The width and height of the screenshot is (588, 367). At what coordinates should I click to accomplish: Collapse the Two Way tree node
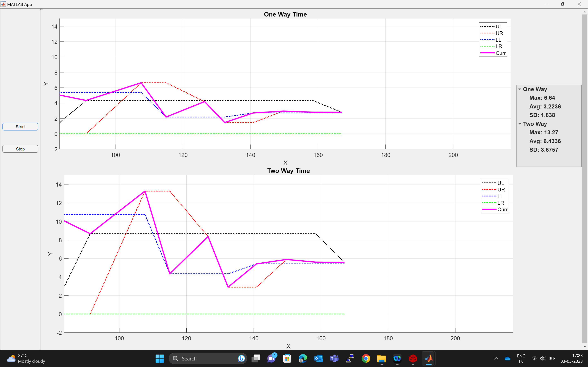pos(520,124)
